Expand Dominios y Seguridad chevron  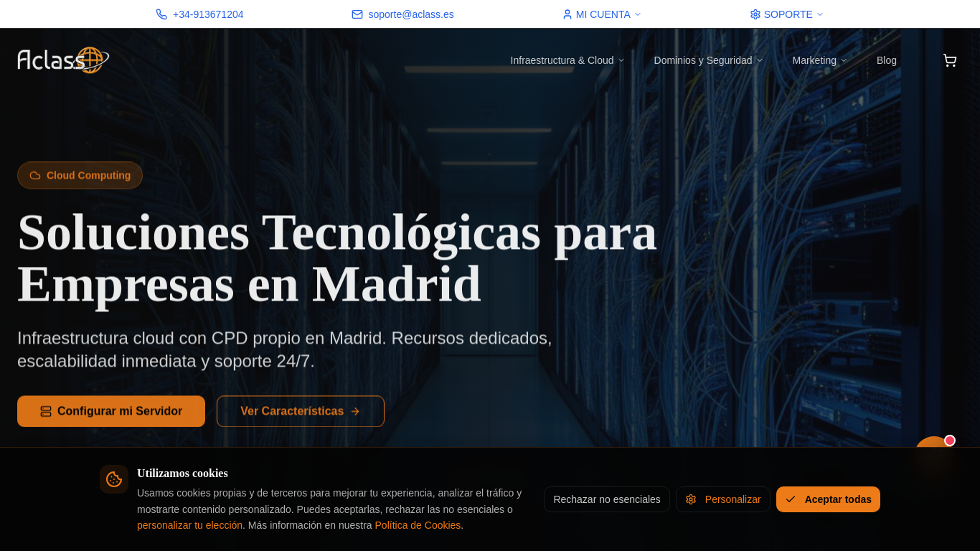760,60
